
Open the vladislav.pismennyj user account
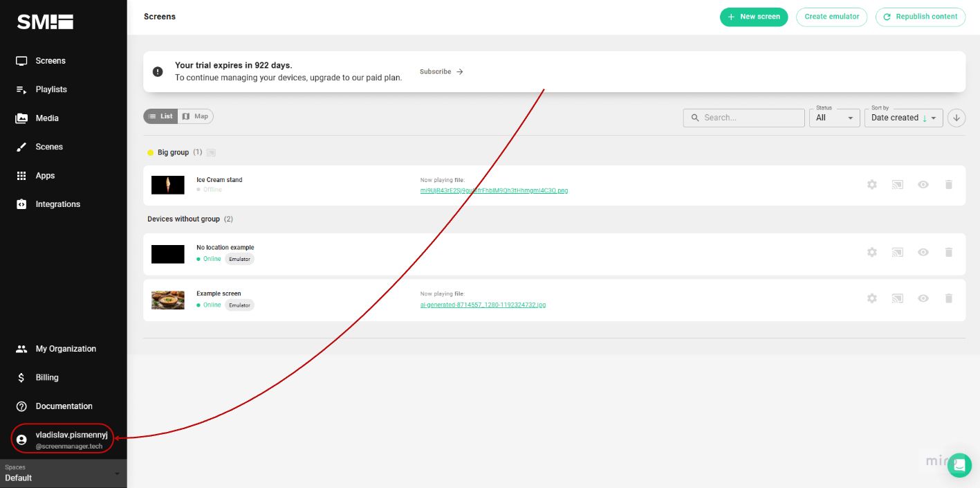(62, 440)
